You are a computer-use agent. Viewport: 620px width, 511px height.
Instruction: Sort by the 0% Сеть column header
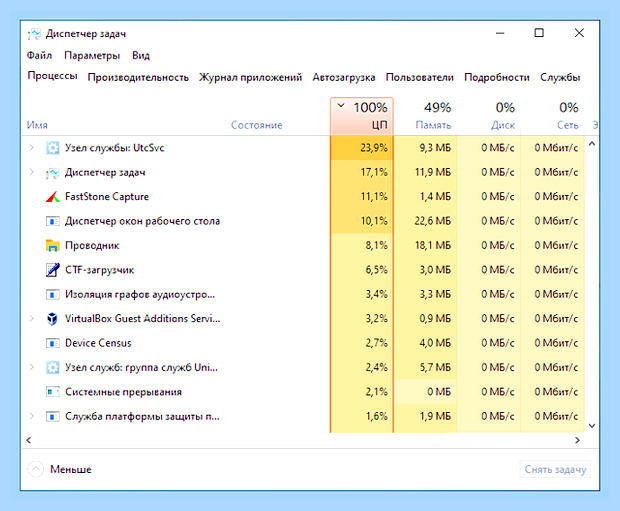pyautogui.click(x=552, y=116)
